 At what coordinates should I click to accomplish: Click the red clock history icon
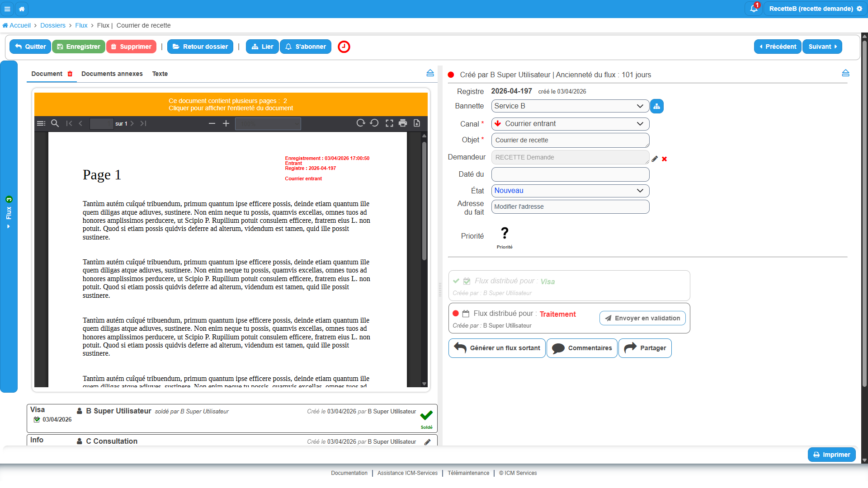(x=344, y=47)
